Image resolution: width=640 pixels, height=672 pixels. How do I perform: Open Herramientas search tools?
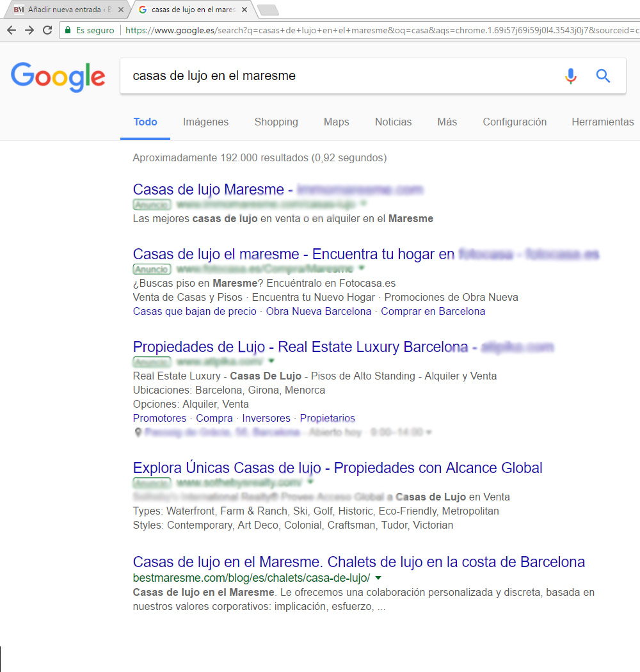[x=603, y=122]
